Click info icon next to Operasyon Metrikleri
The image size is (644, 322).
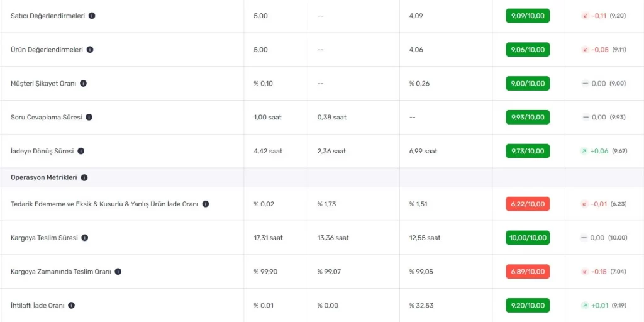pos(84,178)
